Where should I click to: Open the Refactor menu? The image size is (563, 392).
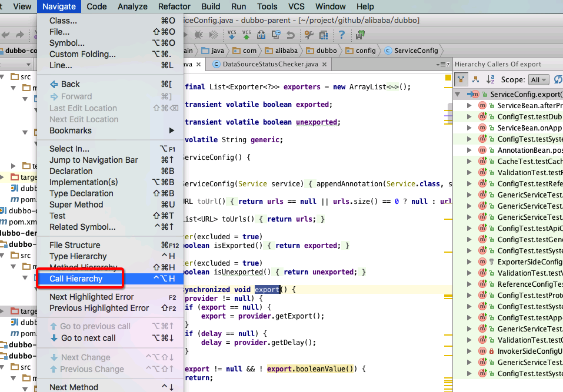pos(174,6)
